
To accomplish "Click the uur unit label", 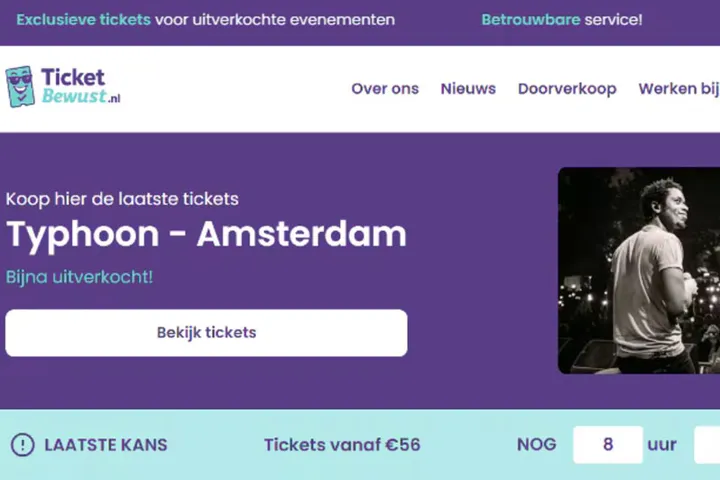I will click(662, 445).
